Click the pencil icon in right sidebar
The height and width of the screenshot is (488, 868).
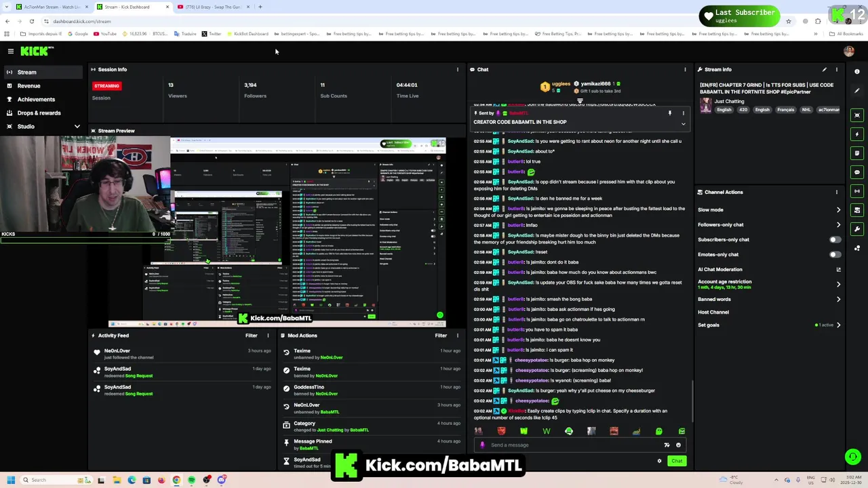pyautogui.click(x=857, y=90)
